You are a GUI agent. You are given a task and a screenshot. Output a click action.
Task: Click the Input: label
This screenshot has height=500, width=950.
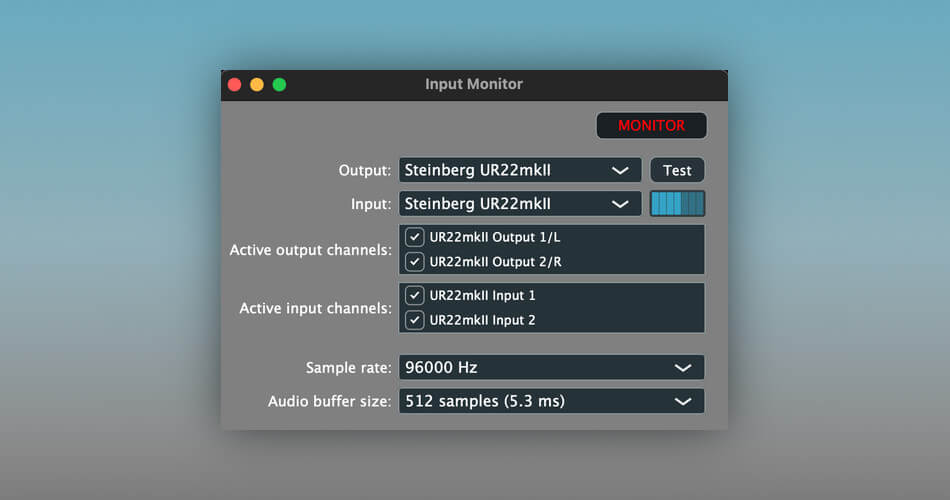coord(371,204)
